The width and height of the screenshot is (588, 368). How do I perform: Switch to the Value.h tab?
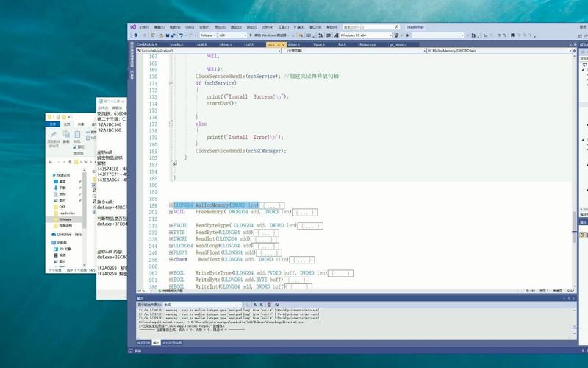click(x=319, y=45)
